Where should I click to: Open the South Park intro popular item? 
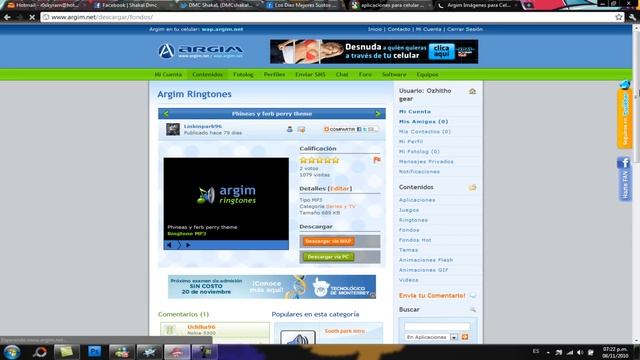(x=344, y=331)
